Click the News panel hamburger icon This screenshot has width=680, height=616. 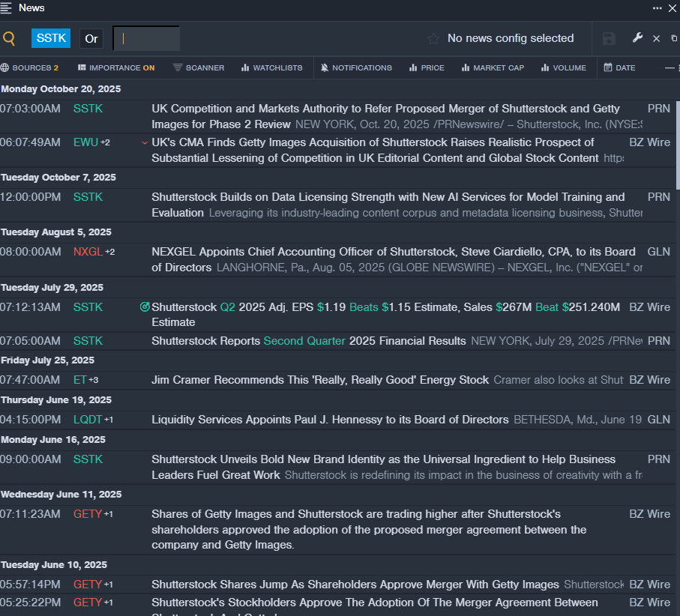coord(7,8)
